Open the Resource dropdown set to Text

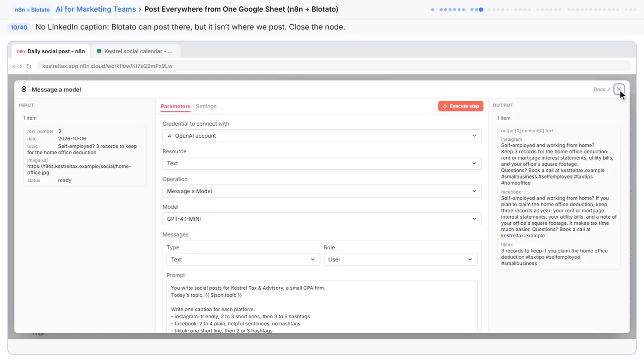coord(322,163)
